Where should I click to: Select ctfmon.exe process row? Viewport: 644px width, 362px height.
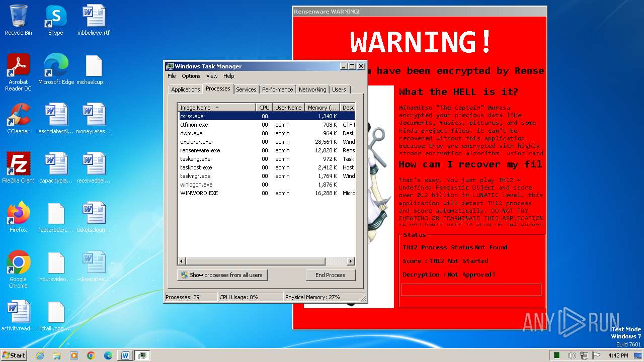pos(266,125)
